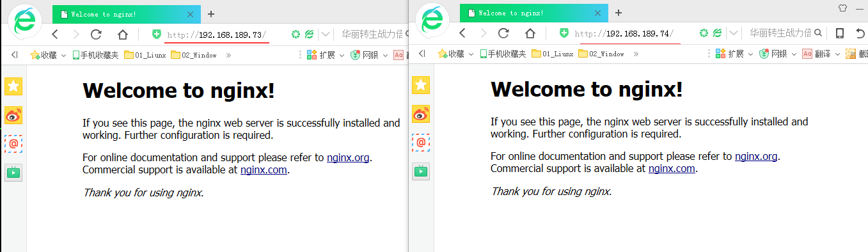Viewport: 868px width, 252px height.
Task: Expand the 网银 dropdown in the right window
Action: click(794, 54)
